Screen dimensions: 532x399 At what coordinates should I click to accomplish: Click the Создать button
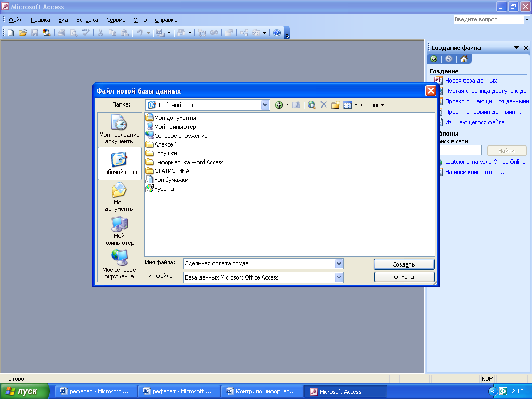(404, 264)
